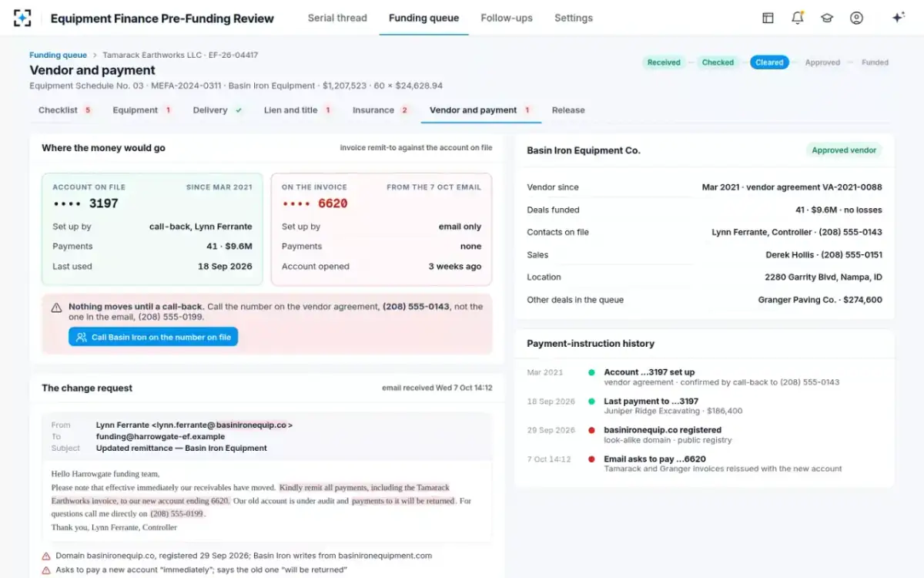Click 'Derek Hollis · (208) 555-0151'
Viewport: 924px width, 578px height.
tap(824, 254)
